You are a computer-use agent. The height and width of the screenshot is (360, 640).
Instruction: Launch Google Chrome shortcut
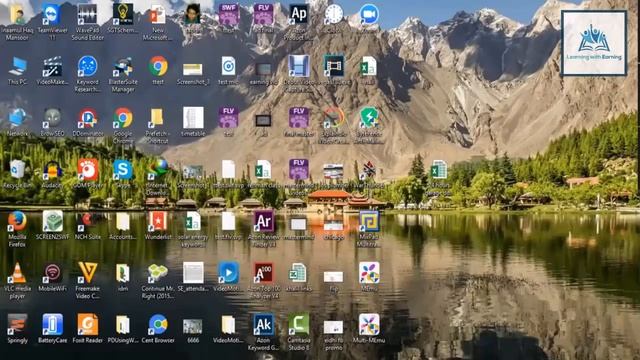(123, 118)
